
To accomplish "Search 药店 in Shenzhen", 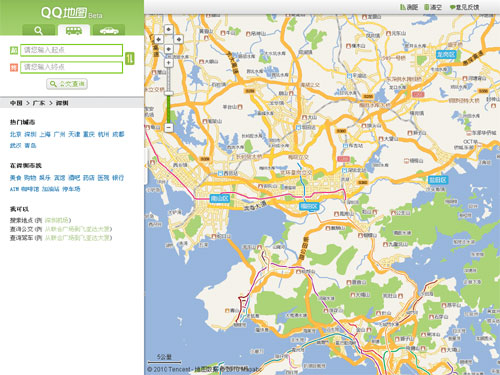I will [x=89, y=178].
